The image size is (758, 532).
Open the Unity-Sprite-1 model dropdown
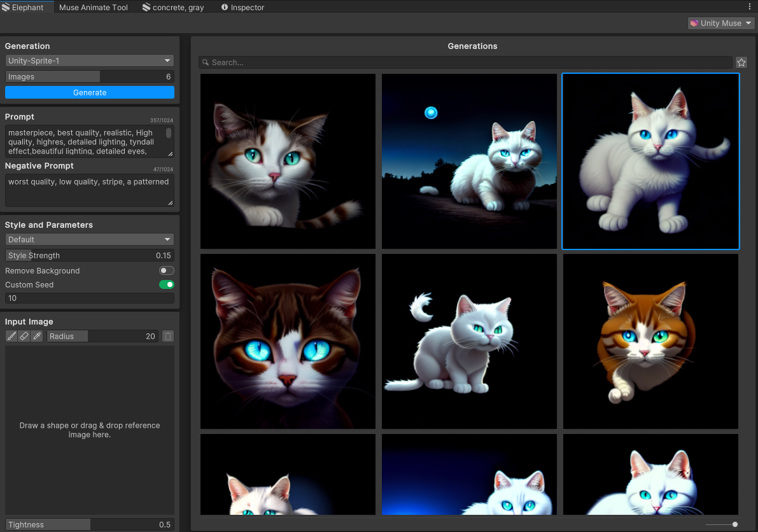pyautogui.click(x=90, y=60)
